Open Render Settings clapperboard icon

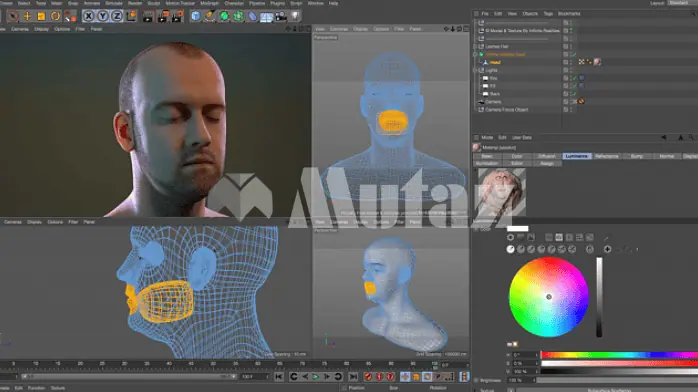point(177,17)
